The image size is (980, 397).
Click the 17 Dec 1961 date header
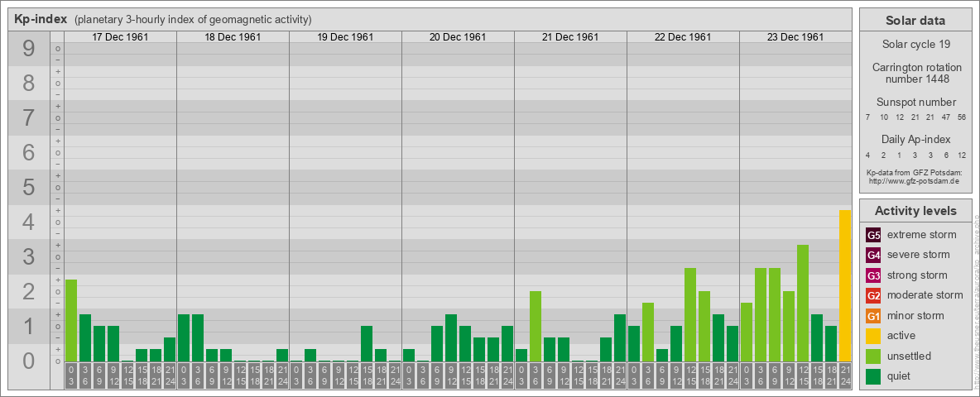[120, 37]
